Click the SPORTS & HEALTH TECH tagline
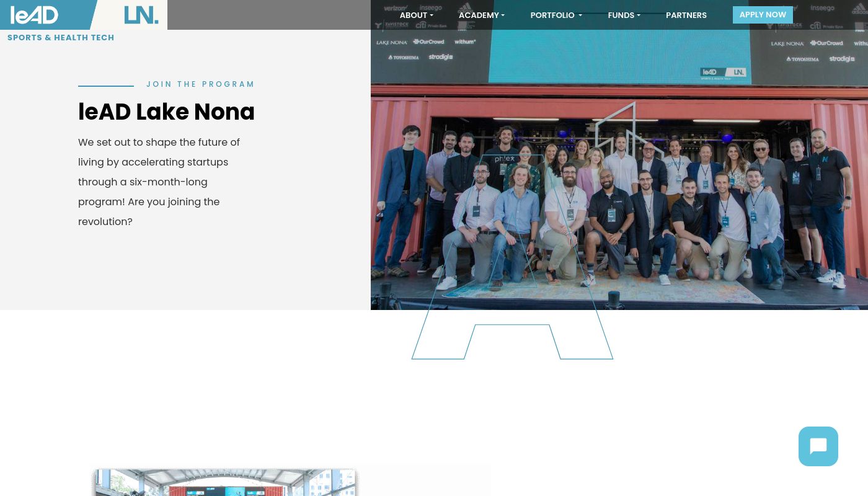This screenshot has width=868, height=496. (x=61, y=38)
